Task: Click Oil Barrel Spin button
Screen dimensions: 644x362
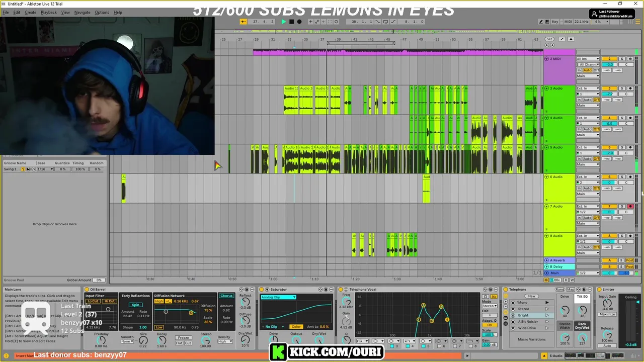Action: pyautogui.click(x=135, y=305)
